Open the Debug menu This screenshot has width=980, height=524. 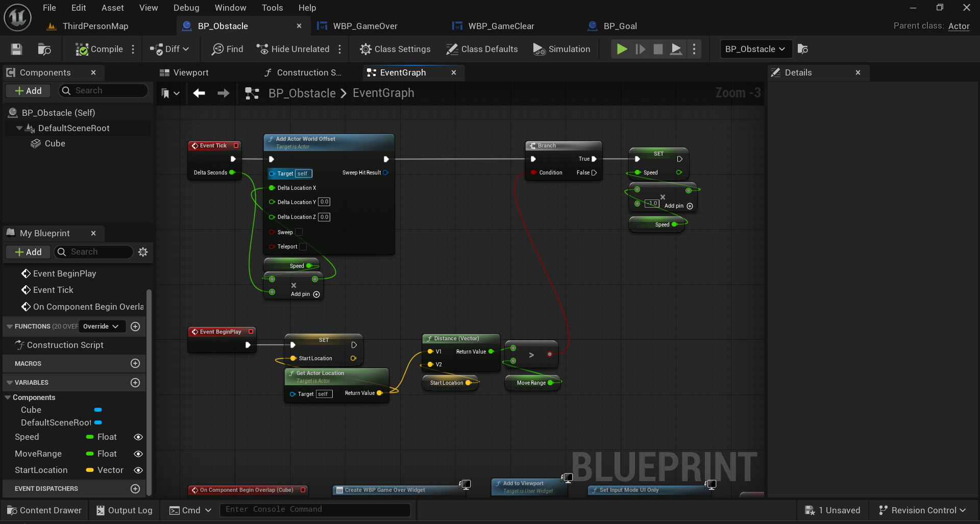tap(186, 8)
